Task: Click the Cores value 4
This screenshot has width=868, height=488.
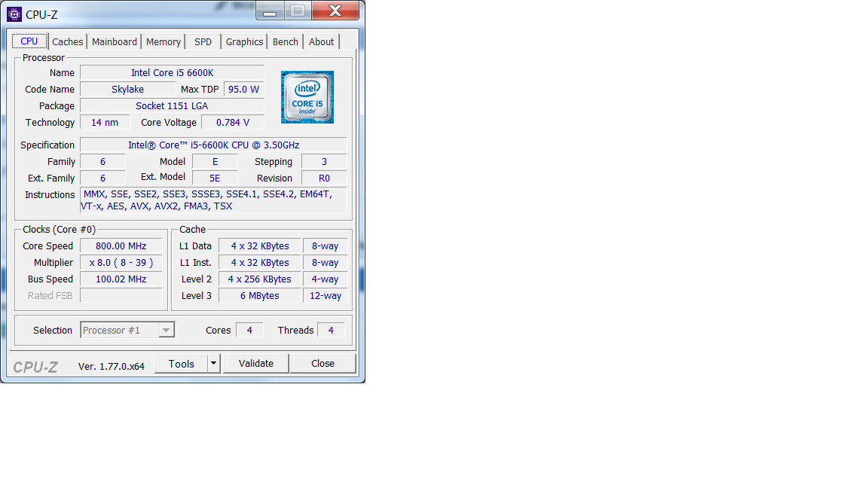Action: point(249,330)
